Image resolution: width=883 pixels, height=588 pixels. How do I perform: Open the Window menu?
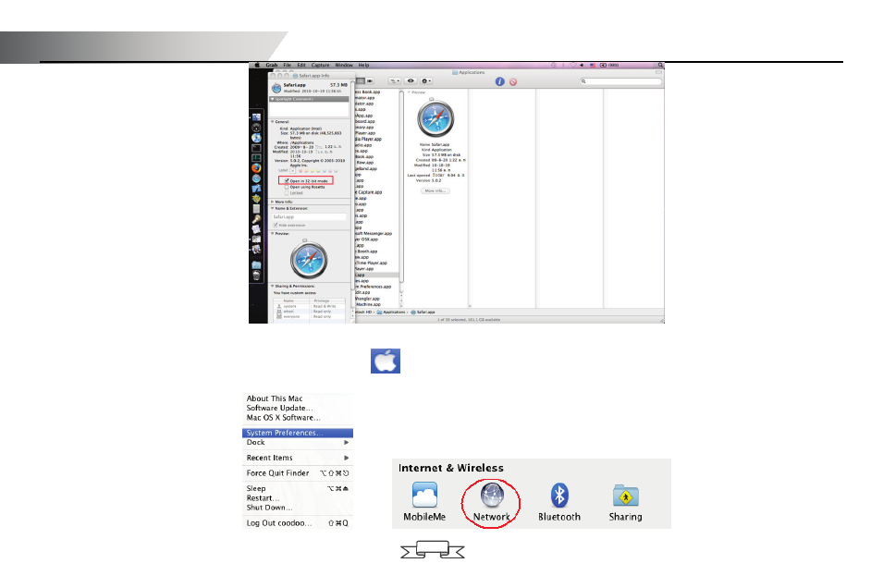[x=344, y=65]
